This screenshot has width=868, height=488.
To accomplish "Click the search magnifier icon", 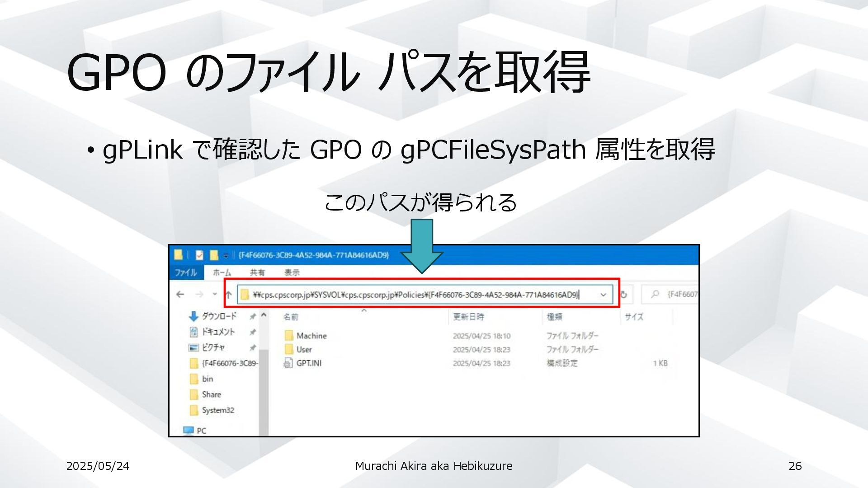I will [x=655, y=295].
